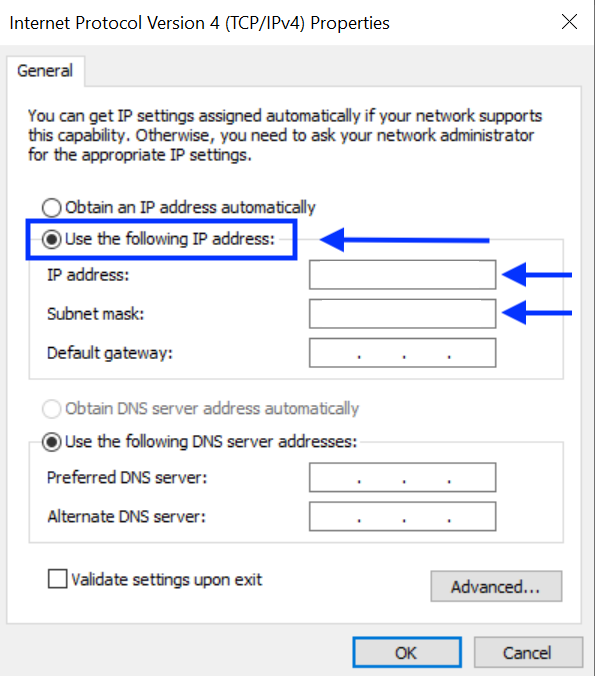Click the Default gateway address field

(x=402, y=353)
